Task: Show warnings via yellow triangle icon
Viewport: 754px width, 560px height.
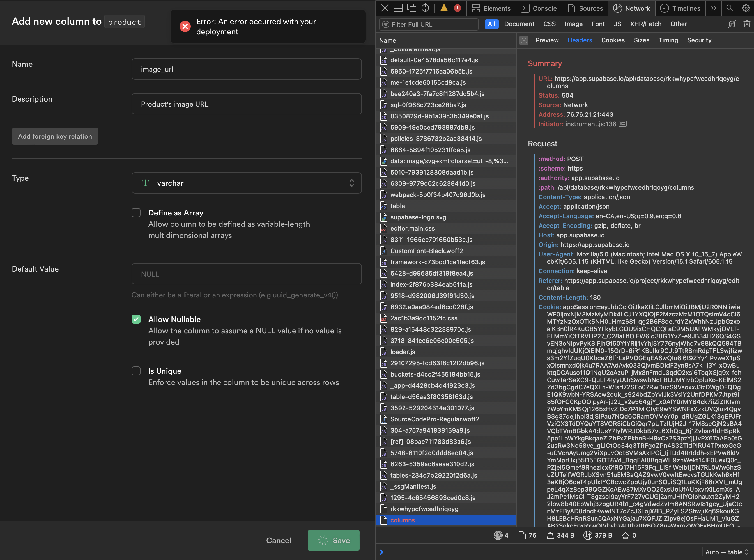Action: point(443,8)
